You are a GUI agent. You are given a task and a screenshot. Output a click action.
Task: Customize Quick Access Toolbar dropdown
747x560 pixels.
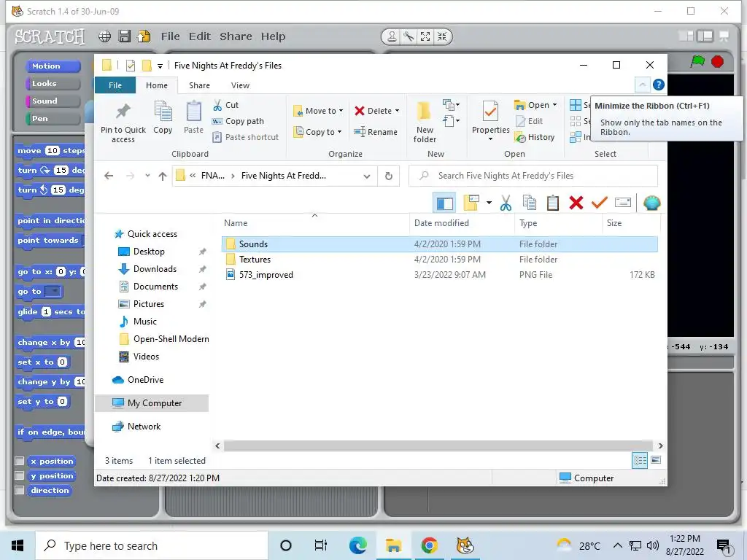tap(160, 66)
